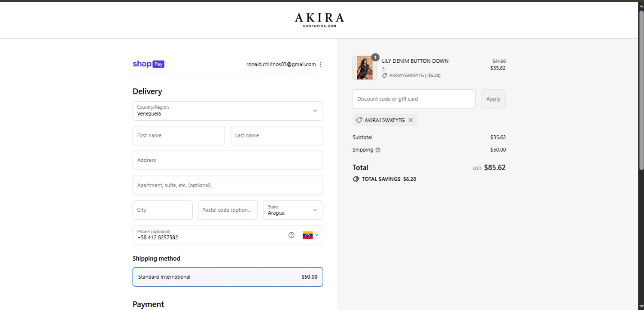644x310 pixels.
Task: Click the Apply discount button
Action: click(493, 99)
